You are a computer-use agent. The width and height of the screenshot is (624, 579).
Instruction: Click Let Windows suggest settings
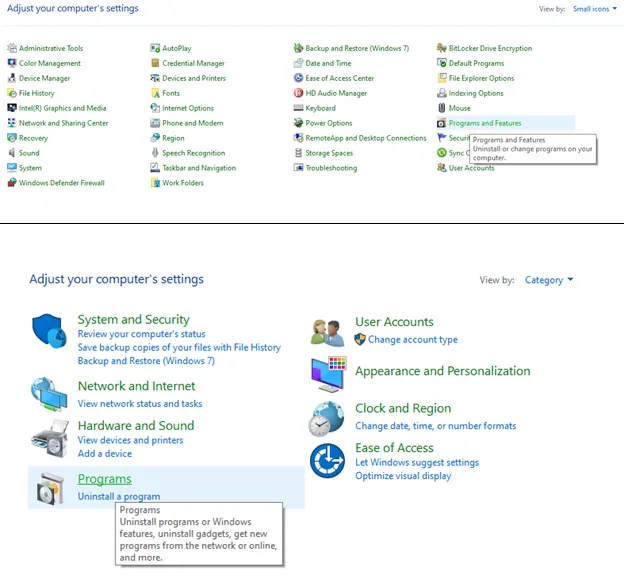417,462
